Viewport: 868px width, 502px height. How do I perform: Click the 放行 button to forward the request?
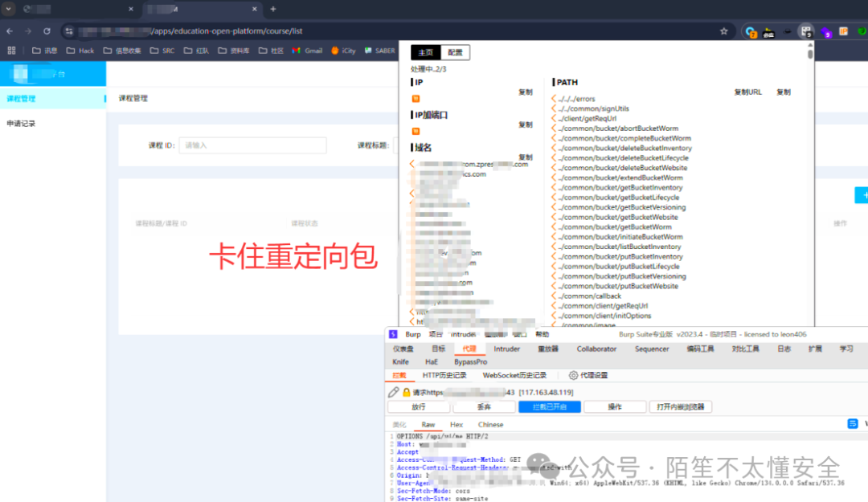click(418, 406)
